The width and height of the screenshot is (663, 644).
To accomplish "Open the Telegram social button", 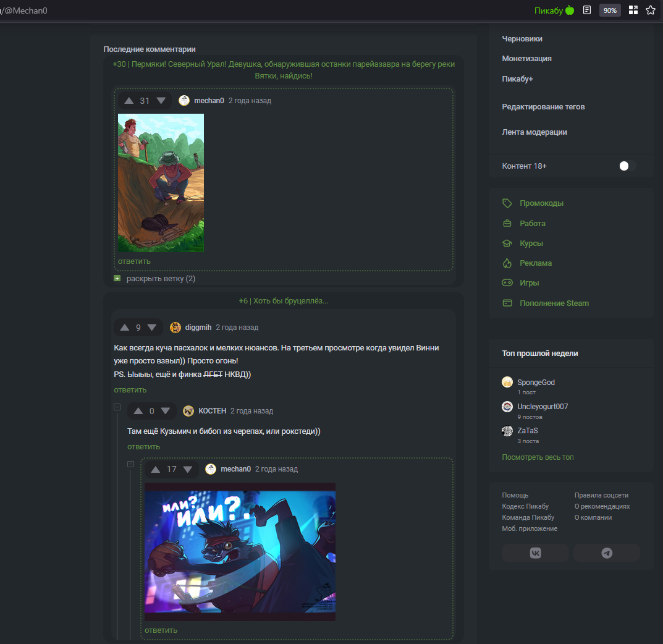I will point(607,553).
